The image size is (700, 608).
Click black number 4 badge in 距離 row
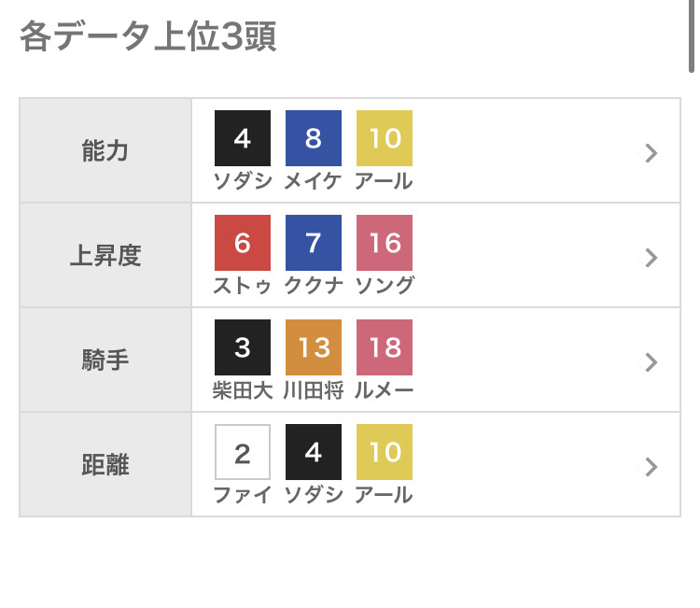[x=314, y=452]
